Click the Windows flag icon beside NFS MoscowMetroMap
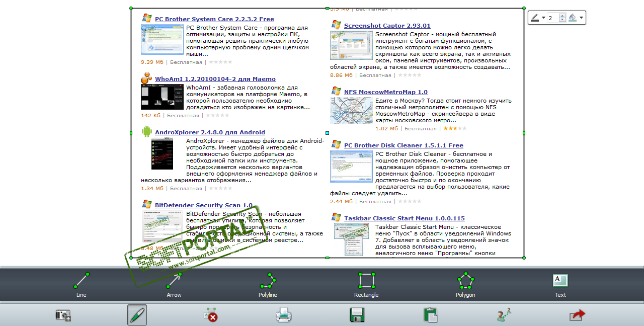 pyautogui.click(x=336, y=91)
